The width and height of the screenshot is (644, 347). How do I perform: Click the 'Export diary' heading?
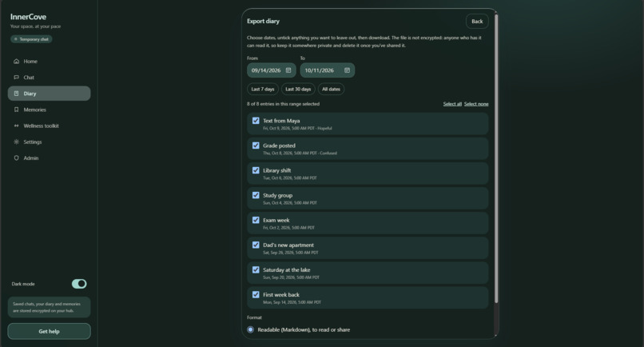point(263,21)
